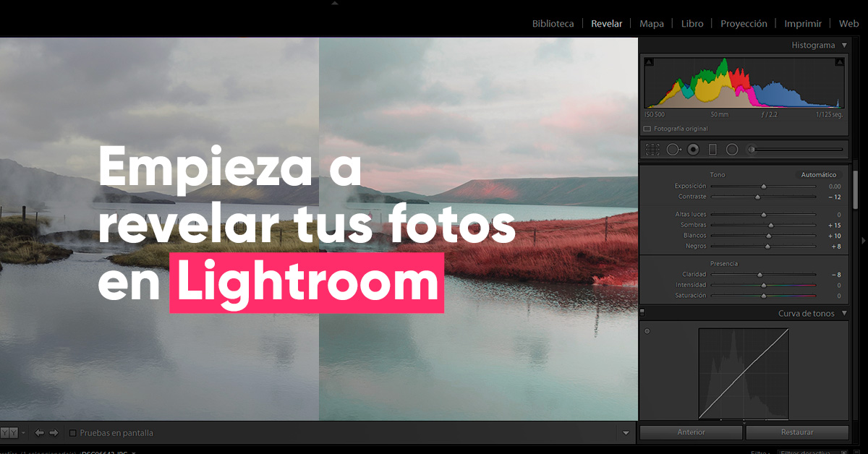This screenshot has height=454, width=868.
Task: Open the Filtros desactivados dropdown
Action: (x=814, y=452)
